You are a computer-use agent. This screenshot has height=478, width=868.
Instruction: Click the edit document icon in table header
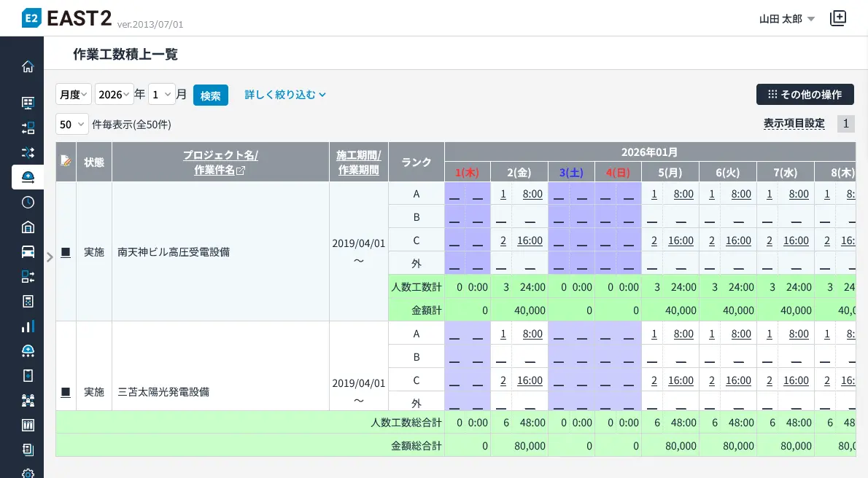click(66, 161)
